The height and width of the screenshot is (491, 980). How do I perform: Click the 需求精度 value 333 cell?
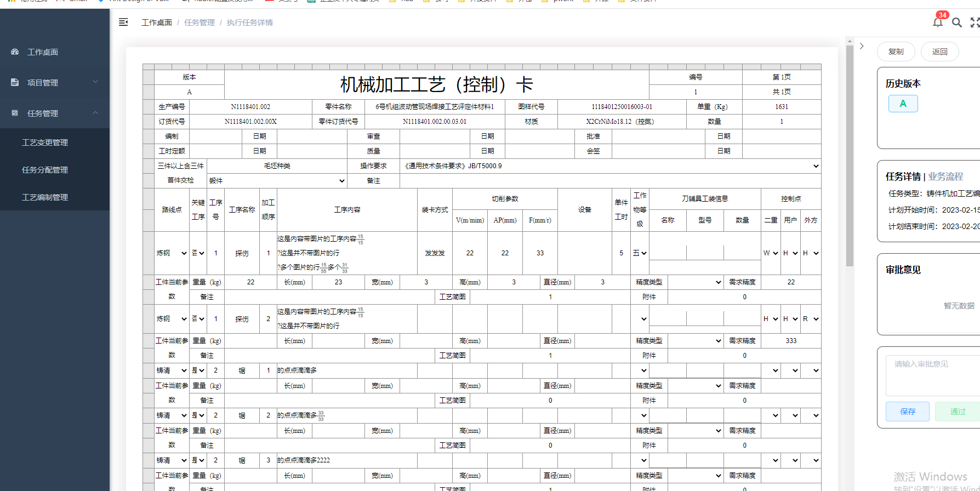click(791, 341)
